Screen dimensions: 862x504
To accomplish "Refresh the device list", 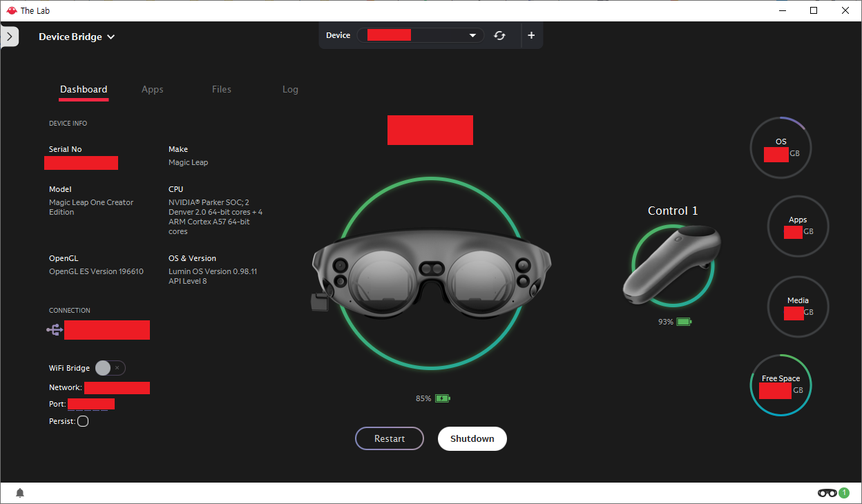I will tap(500, 35).
